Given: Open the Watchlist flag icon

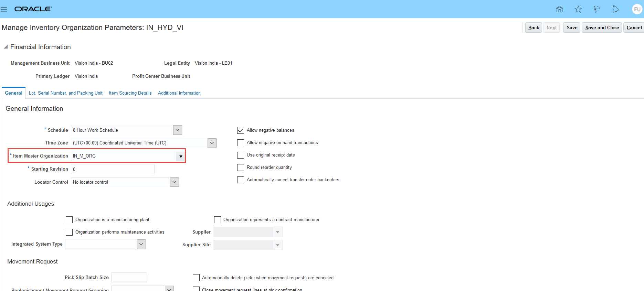Looking at the screenshot, I should coord(597,9).
